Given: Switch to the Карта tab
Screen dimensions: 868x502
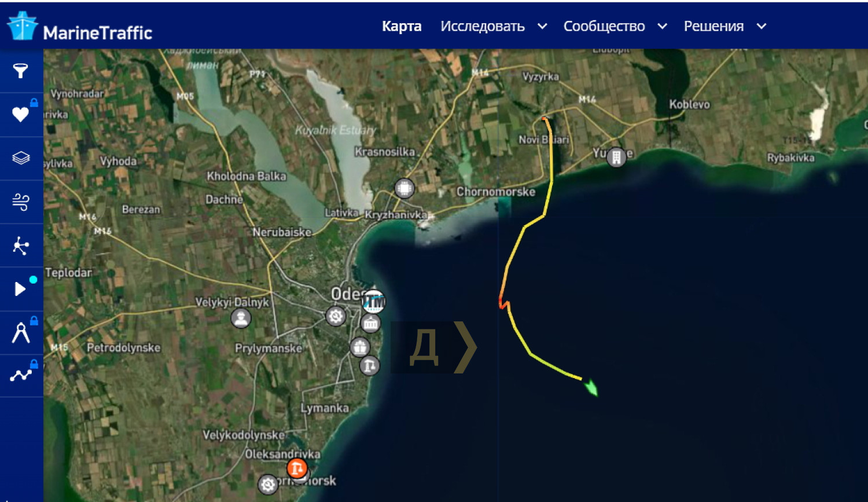Looking at the screenshot, I should (x=402, y=26).
